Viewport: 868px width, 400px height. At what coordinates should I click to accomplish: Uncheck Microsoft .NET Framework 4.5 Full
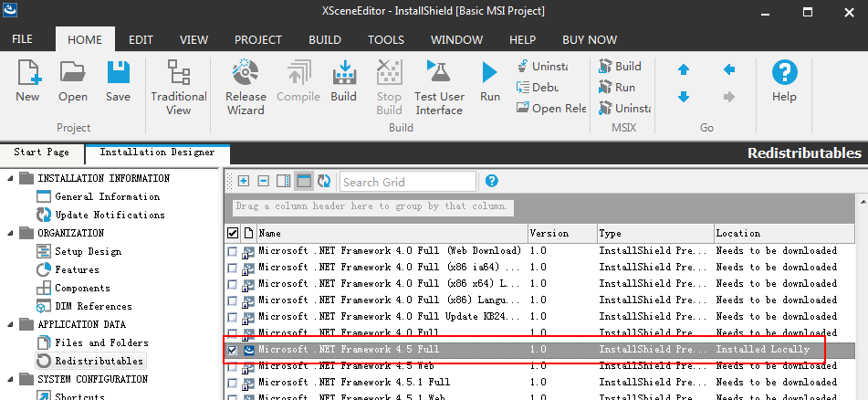tap(233, 350)
